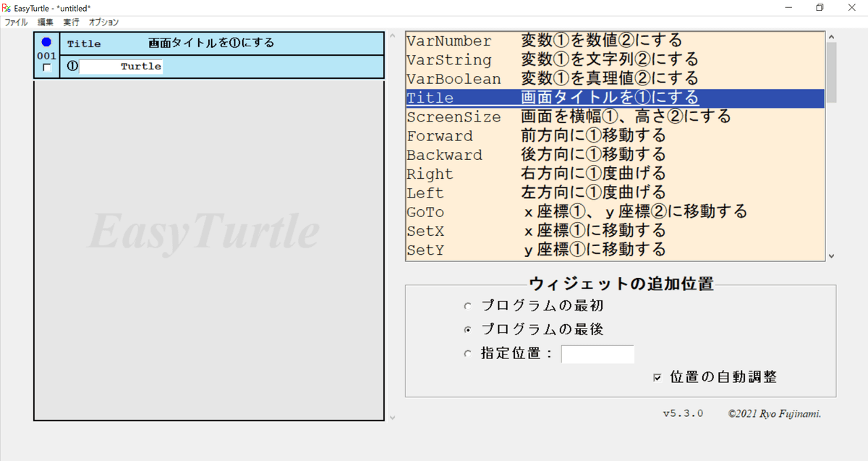This screenshot has height=461, width=868.
Task: Open the オプション menu
Action: (x=104, y=22)
